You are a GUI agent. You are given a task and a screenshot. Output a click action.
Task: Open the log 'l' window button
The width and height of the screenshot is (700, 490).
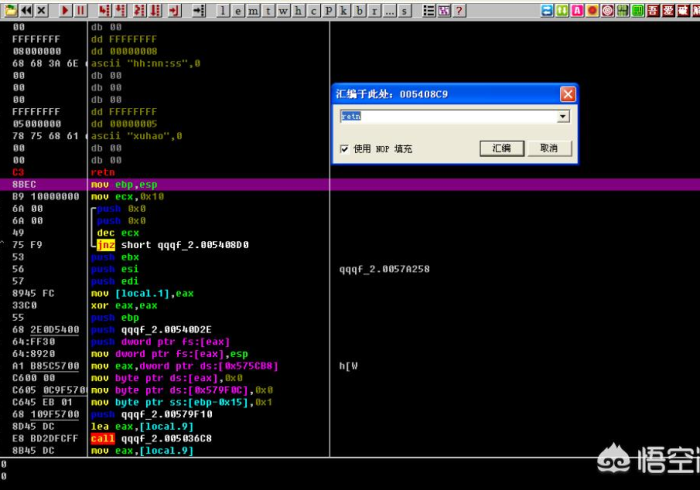(x=223, y=10)
